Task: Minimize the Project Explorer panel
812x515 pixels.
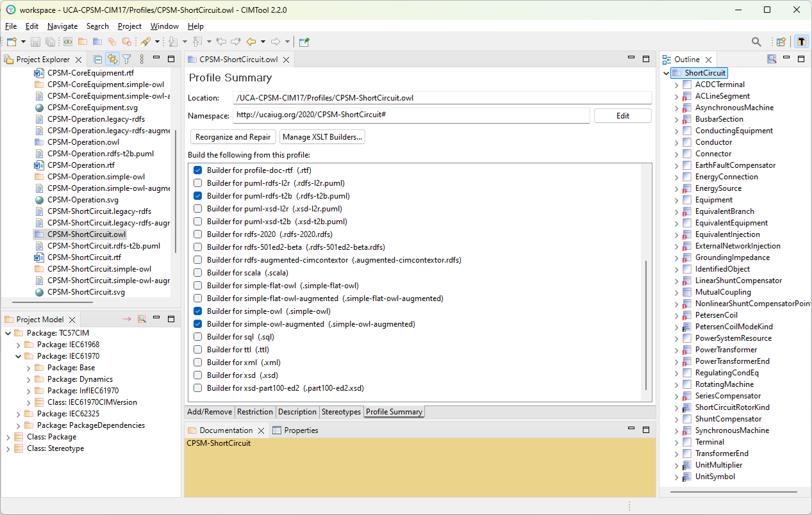Action: [158, 59]
